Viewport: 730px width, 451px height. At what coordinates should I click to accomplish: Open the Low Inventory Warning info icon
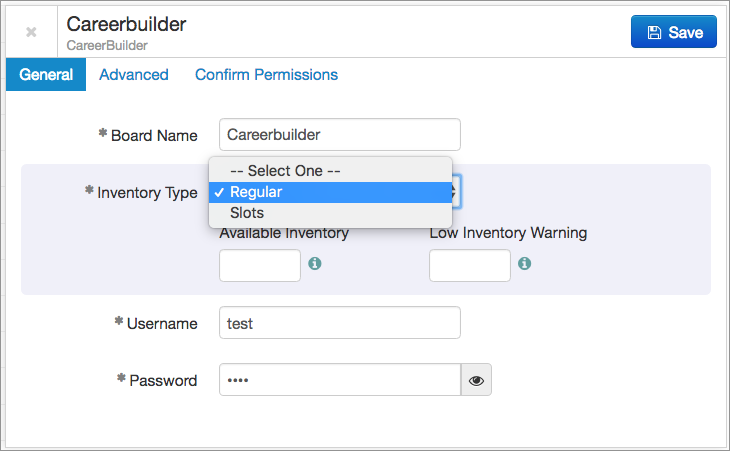(525, 265)
